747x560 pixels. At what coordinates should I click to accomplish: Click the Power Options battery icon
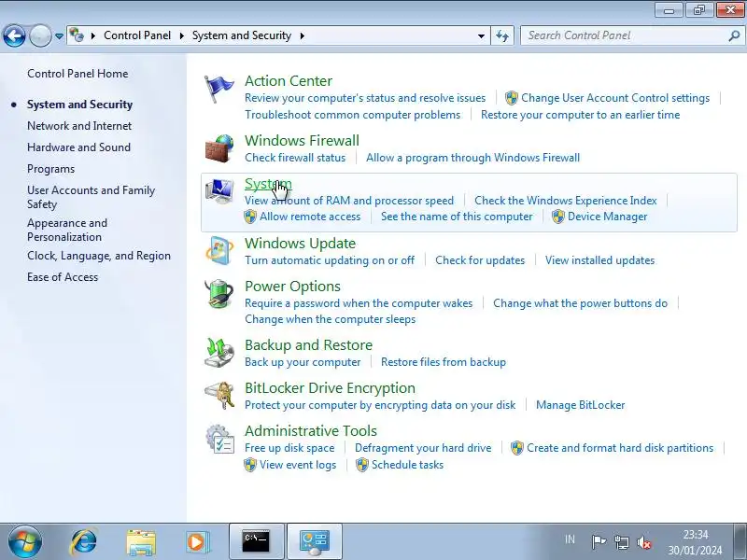[x=219, y=294]
